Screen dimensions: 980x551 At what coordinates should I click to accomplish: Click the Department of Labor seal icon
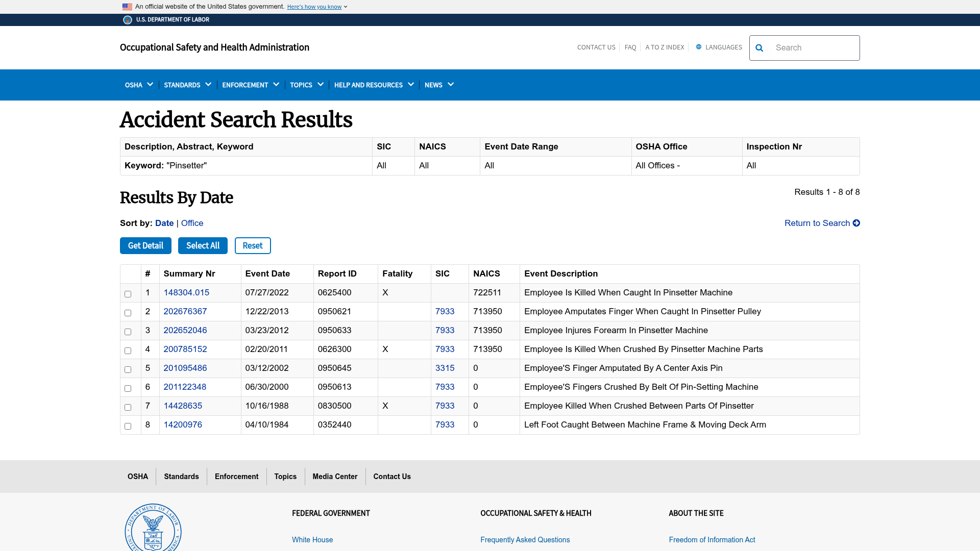coord(128,20)
